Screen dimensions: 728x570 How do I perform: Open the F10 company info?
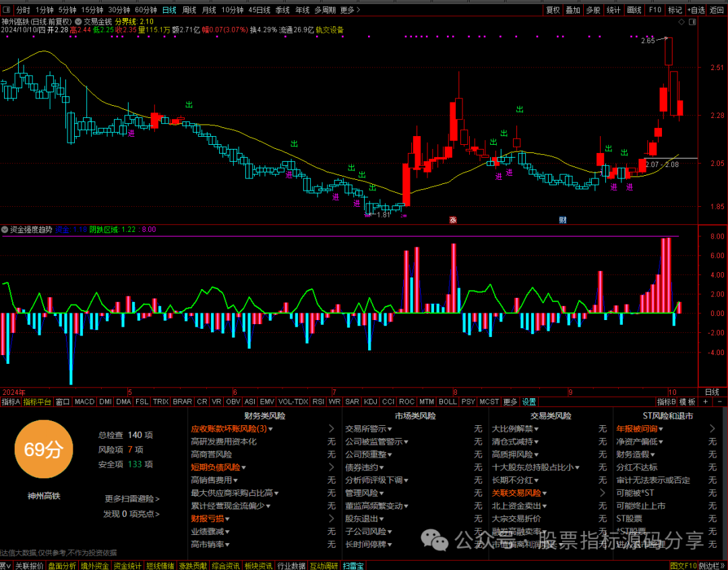655,9
